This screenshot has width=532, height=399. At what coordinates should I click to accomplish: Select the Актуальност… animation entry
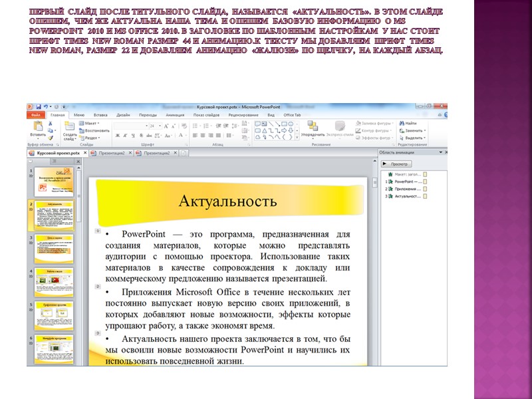click(406, 196)
